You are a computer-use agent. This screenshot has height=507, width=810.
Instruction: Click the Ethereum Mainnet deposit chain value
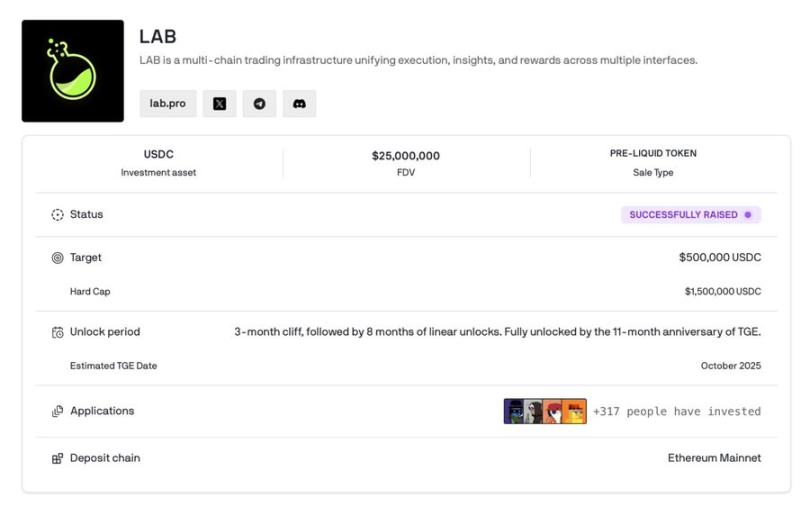tap(714, 458)
